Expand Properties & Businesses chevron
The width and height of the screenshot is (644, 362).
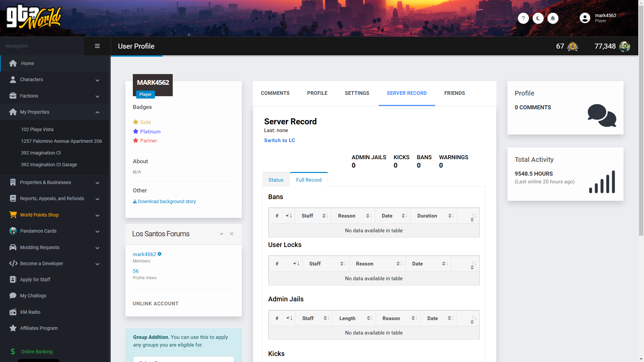[97, 183]
